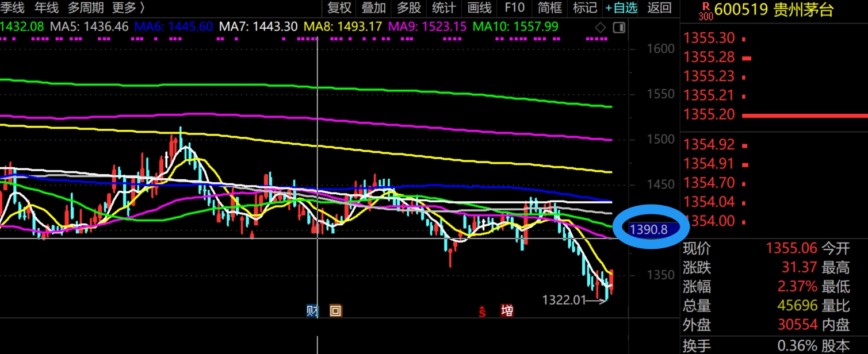Click the 返回 back button

659,8
